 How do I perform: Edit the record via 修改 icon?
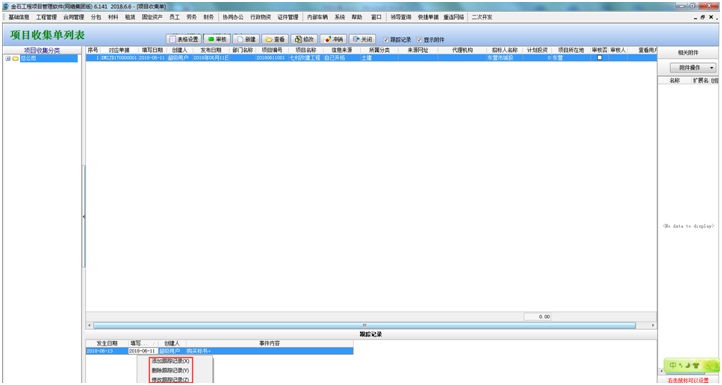pos(304,40)
